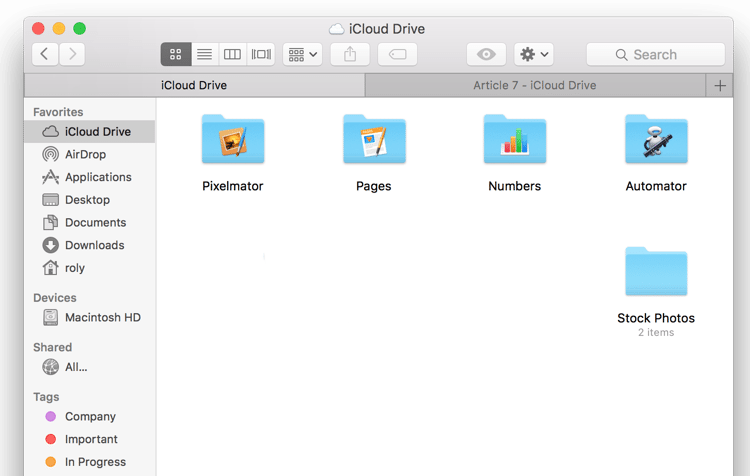Select iCloud Drive in the sidebar
Image resolution: width=750 pixels, height=476 pixels.
tap(89, 132)
